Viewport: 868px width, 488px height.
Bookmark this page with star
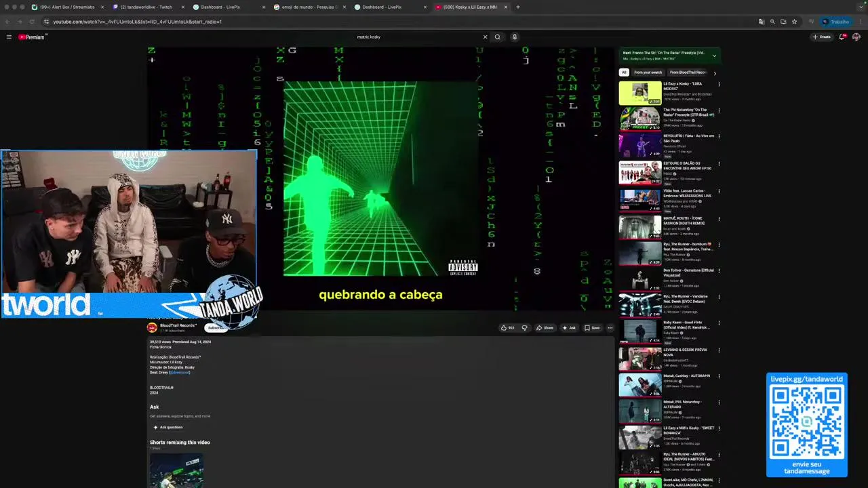click(x=794, y=22)
